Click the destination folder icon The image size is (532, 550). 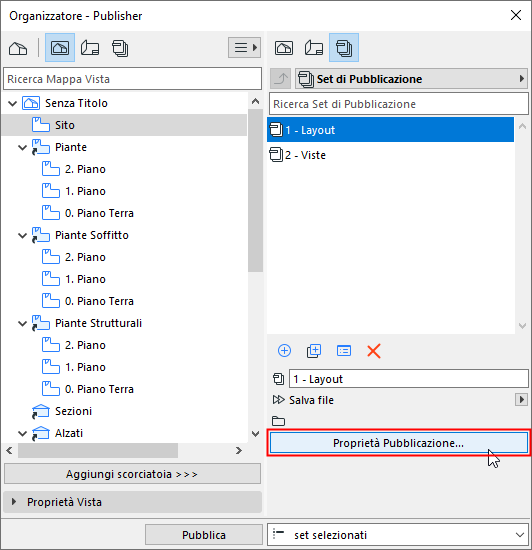pyautogui.click(x=278, y=421)
